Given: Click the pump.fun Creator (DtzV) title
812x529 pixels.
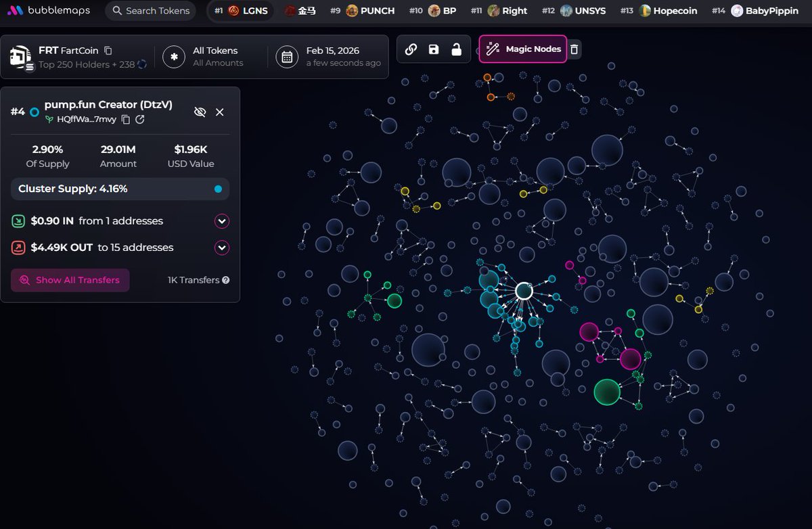Looking at the screenshot, I should (x=108, y=105).
